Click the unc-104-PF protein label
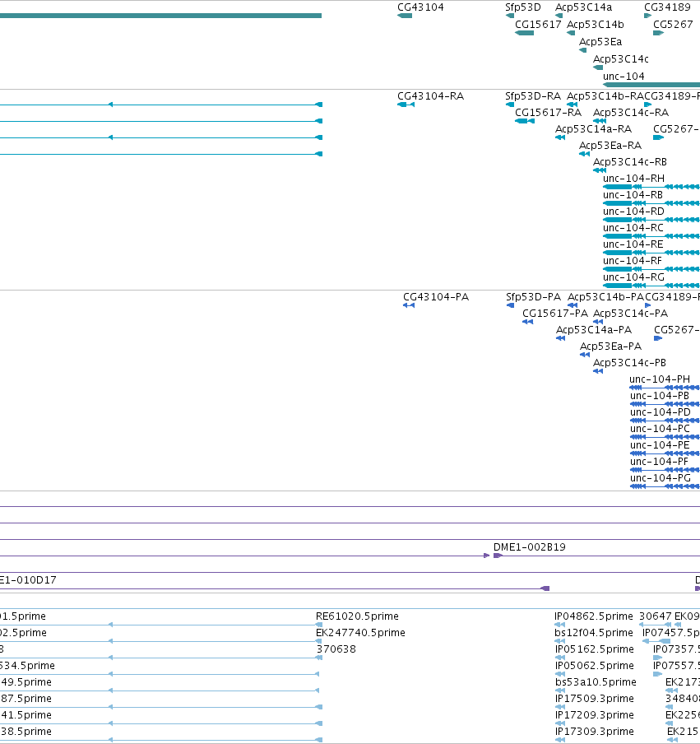The image size is (700, 744). click(x=659, y=461)
